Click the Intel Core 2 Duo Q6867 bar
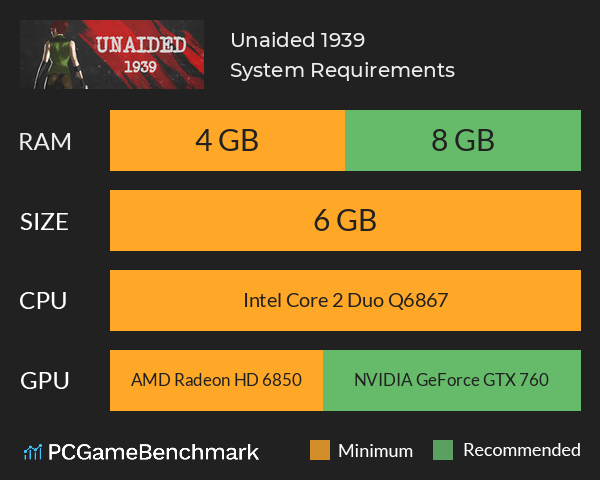600x480 pixels. (345, 300)
